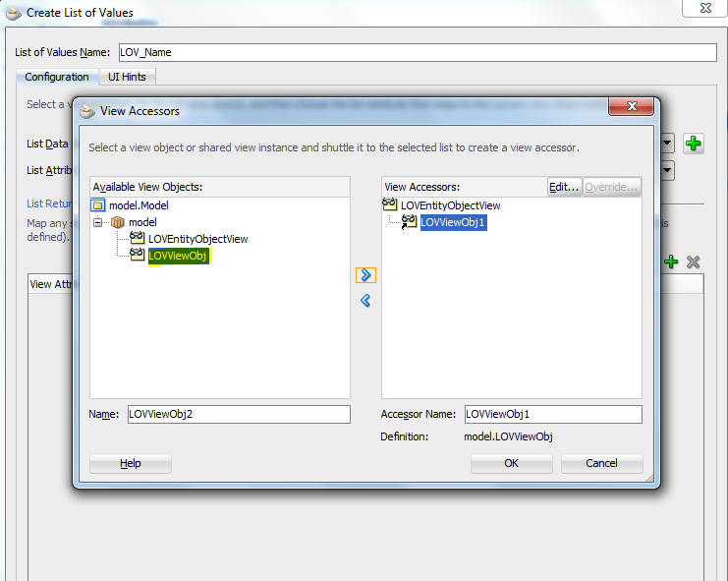Open the List Data Source dropdown arrow
The image size is (728, 581).
click(x=668, y=144)
